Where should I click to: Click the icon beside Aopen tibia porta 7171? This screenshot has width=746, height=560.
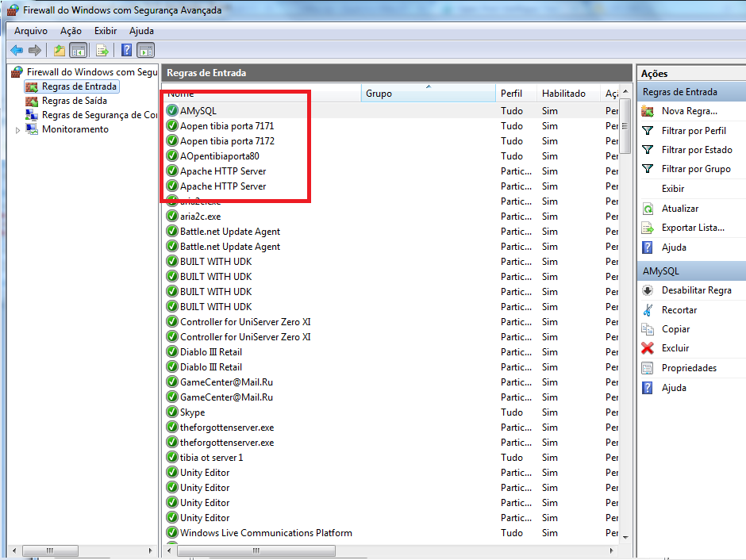point(172,125)
